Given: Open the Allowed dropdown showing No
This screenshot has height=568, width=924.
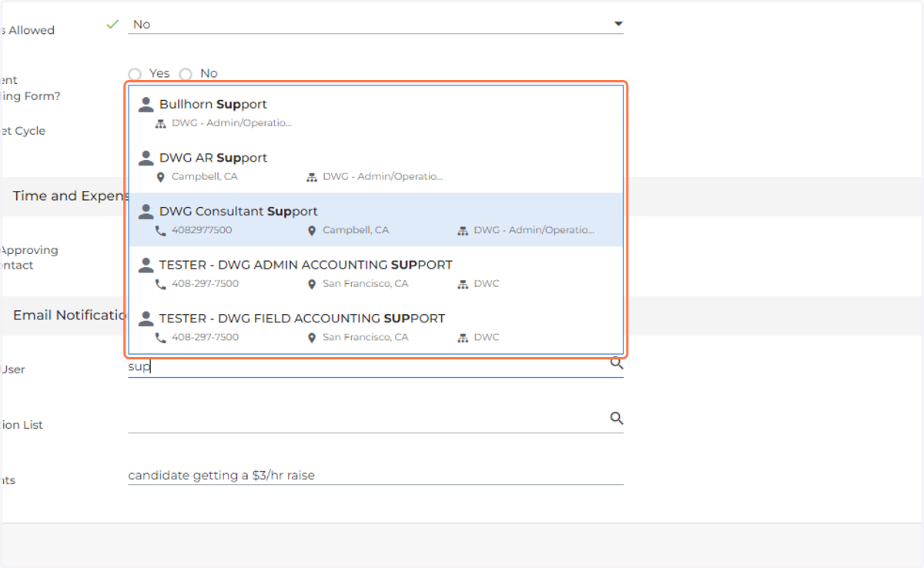Looking at the screenshot, I should 376,25.
